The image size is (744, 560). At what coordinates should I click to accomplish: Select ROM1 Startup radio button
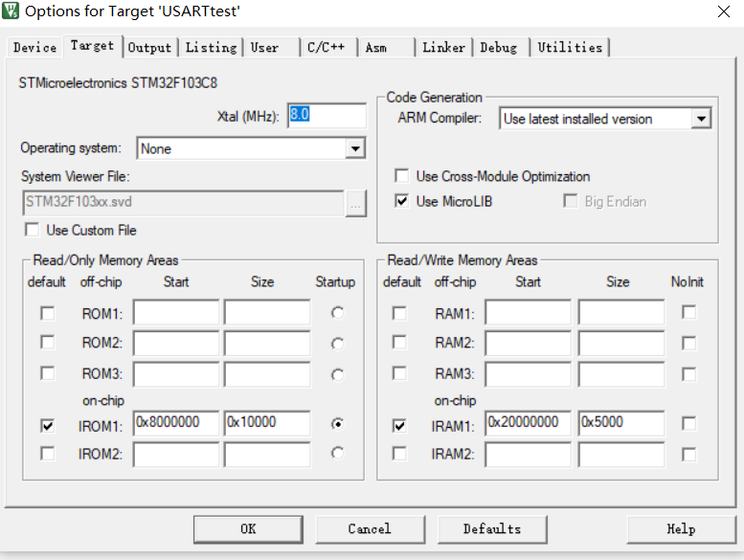(337, 313)
